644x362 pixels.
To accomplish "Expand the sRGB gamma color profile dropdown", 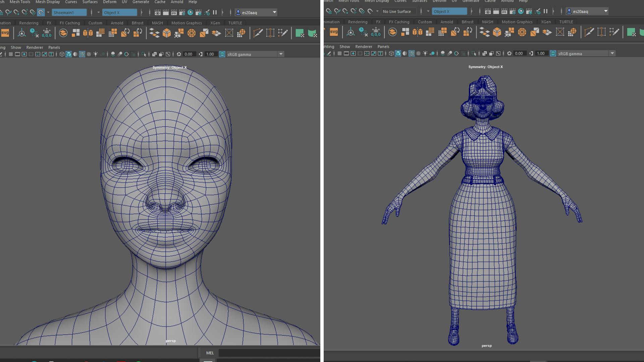I will pyautogui.click(x=281, y=54).
